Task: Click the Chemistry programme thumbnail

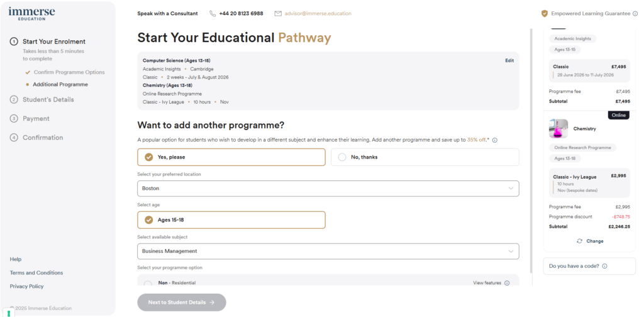Action: point(558,129)
